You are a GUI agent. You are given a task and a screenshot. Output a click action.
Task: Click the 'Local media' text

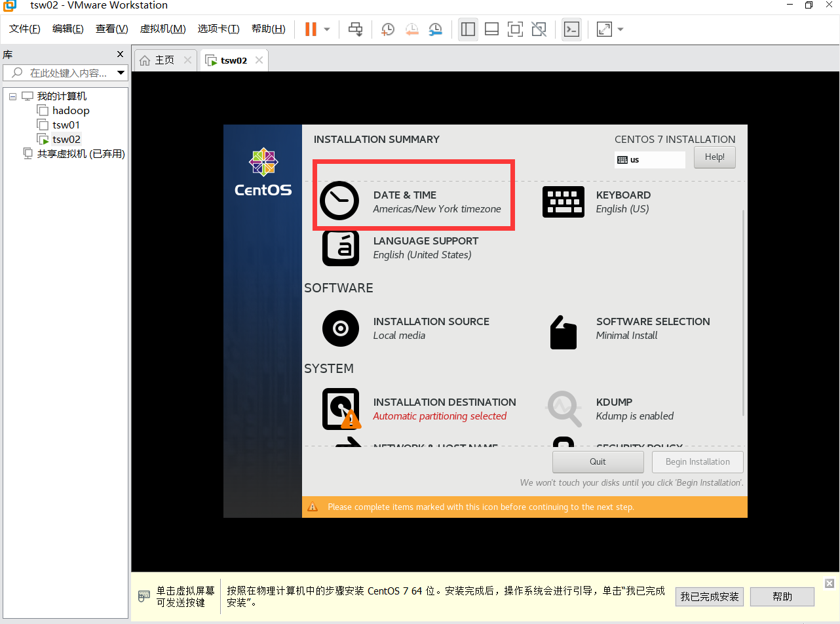(x=399, y=336)
